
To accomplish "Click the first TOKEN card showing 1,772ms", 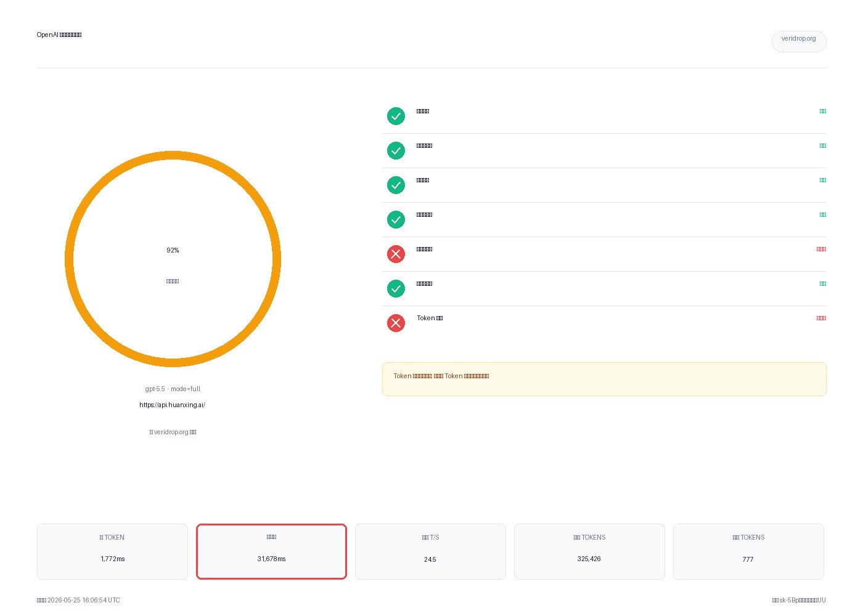I will 112,551.
